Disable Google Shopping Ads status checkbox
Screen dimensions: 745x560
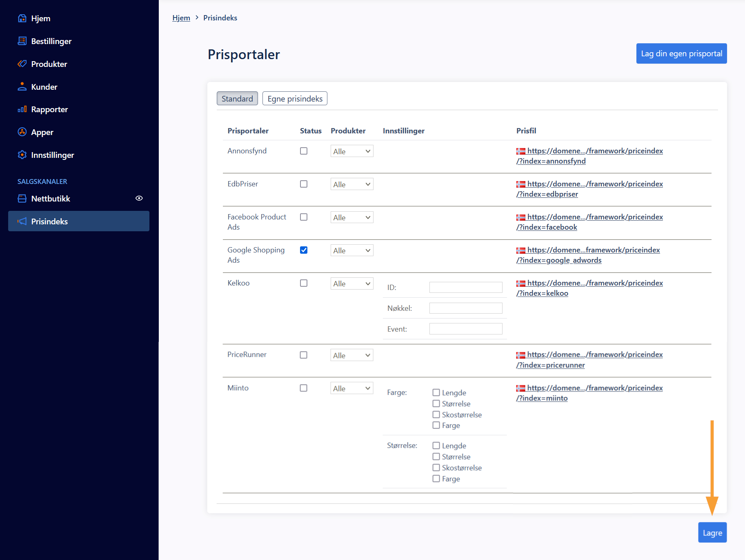[x=304, y=250]
